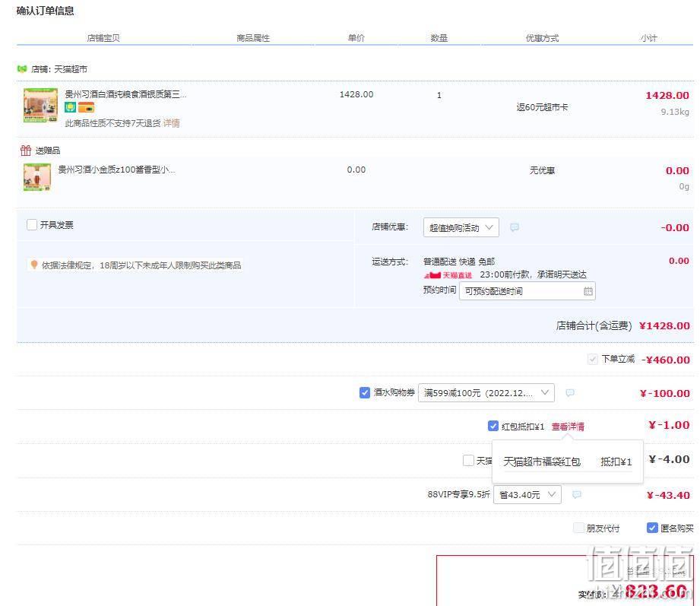Uncheck the 红包抵扣¥1 checkbox

[x=493, y=426]
